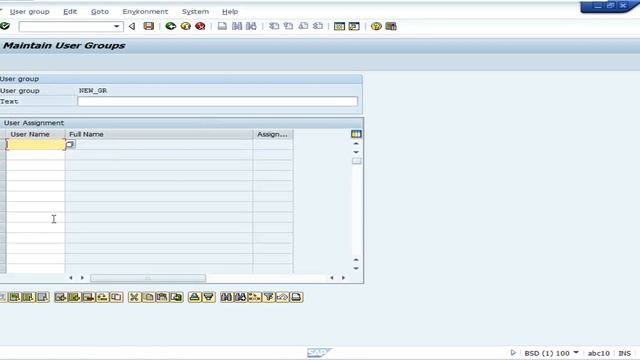Viewport: 640px width, 360px height.
Task: Click the Find binoculars icon in top toolbar
Action: tap(237, 26)
